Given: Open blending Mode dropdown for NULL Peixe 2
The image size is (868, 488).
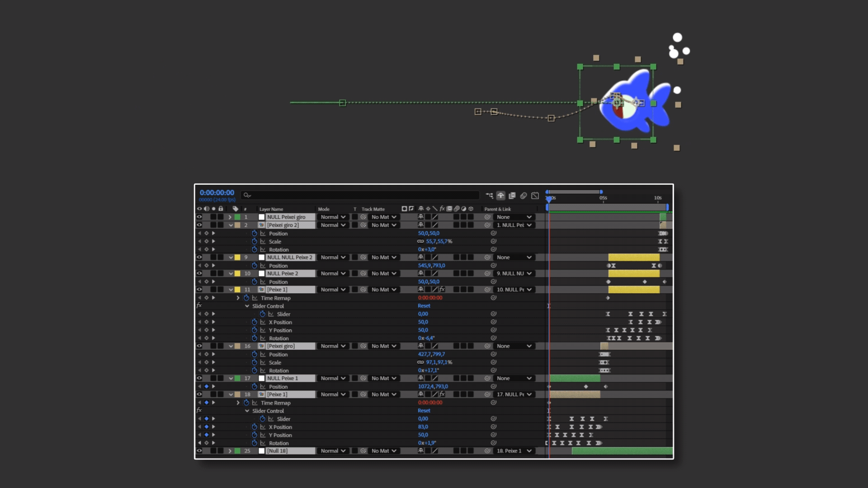Looking at the screenshot, I should 333,273.
